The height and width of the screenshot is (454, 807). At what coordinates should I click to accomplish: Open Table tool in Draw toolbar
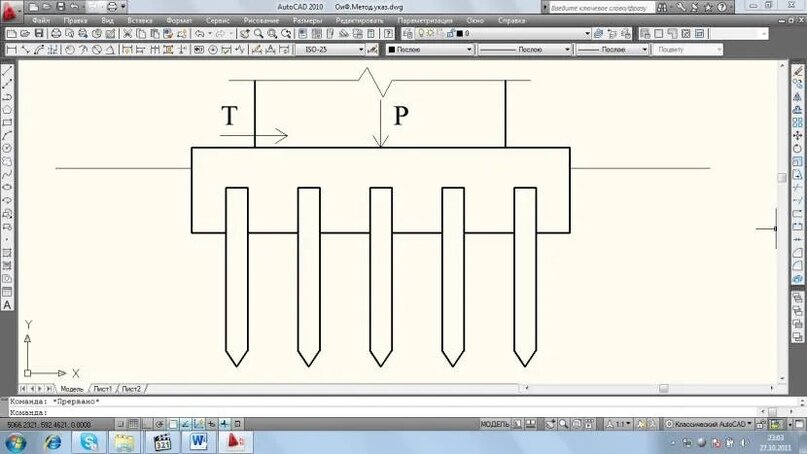[x=7, y=292]
